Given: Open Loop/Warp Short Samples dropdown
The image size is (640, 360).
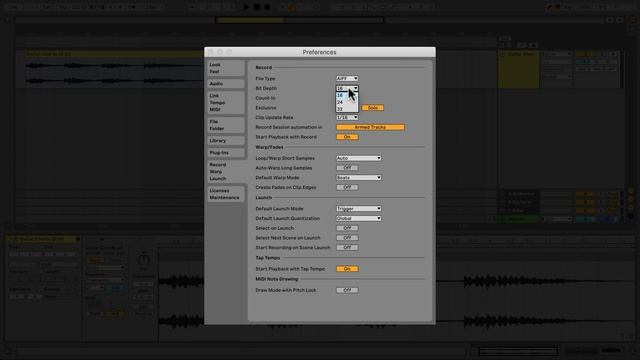Looking at the screenshot, I should (x=358, y=158).
